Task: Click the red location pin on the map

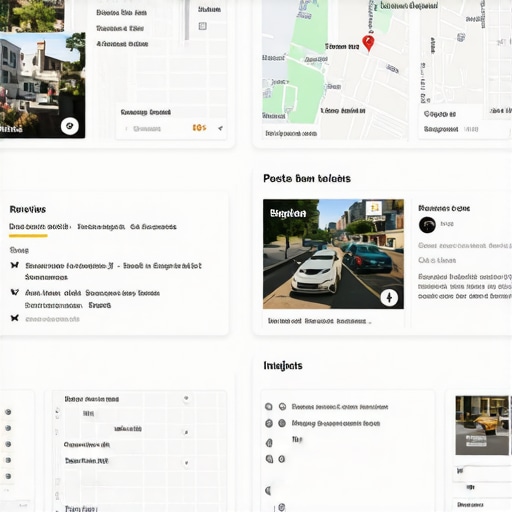Action: point(368,43)
